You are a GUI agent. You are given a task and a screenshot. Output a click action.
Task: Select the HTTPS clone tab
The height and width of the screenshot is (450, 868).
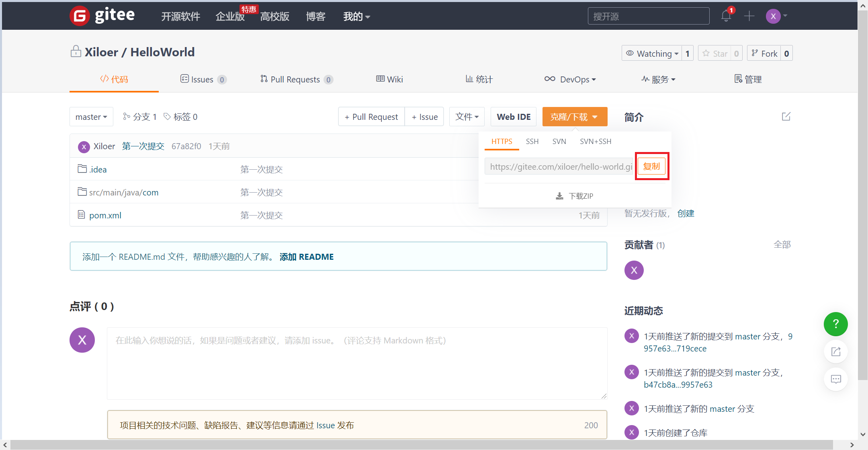coord(502,142)
